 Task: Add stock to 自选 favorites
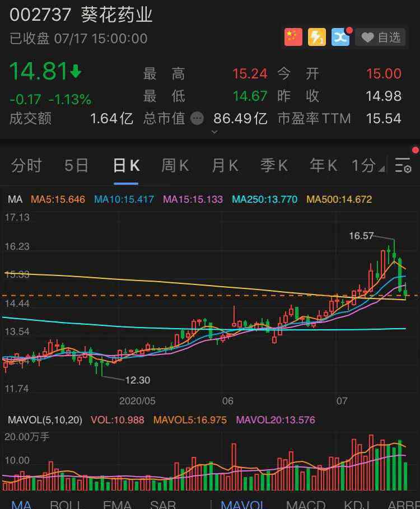pos(380,38)
